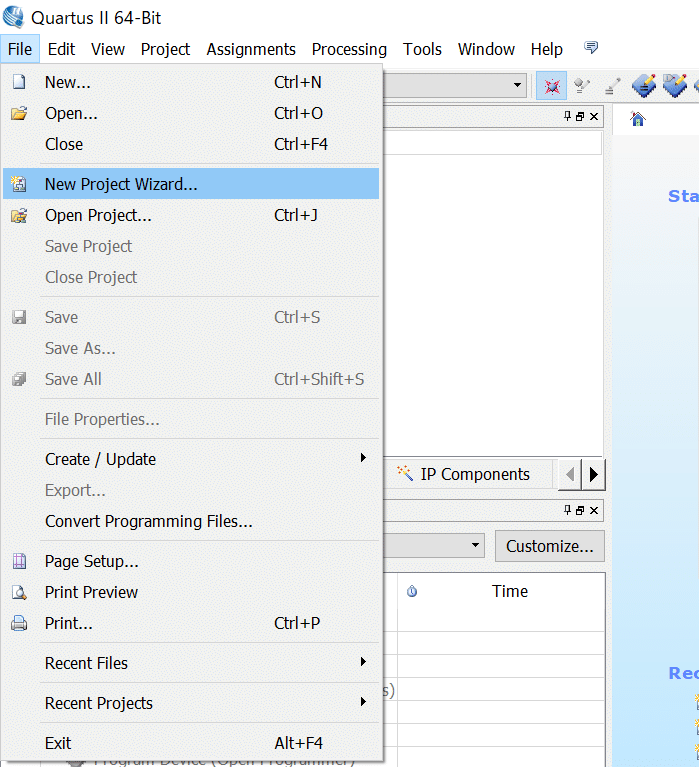
Task: Close the Tasks panel
Action: click(594, 510)
